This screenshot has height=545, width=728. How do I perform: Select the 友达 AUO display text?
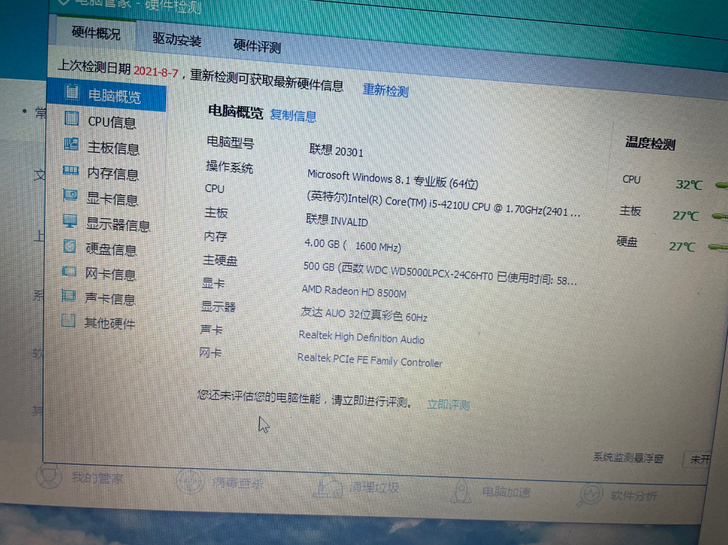pyautogui.click(x=364, y=314)
